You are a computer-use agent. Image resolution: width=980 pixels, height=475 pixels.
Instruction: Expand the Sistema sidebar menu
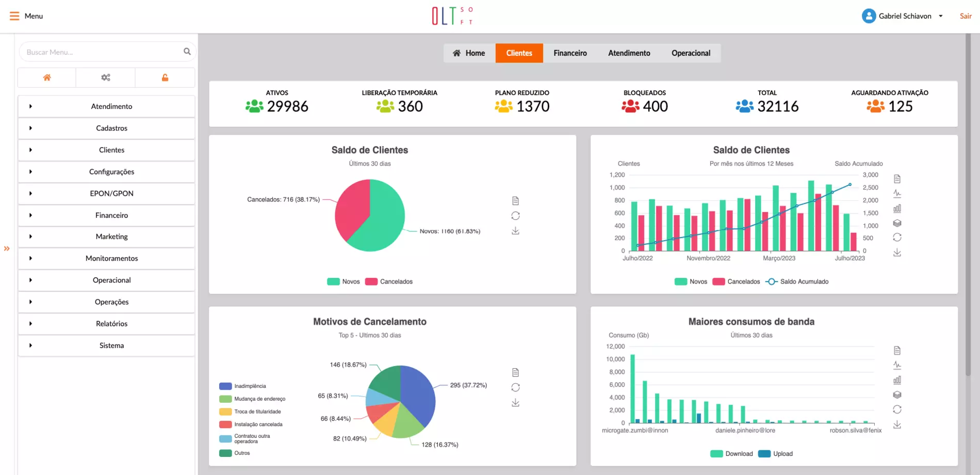point(106,345)
